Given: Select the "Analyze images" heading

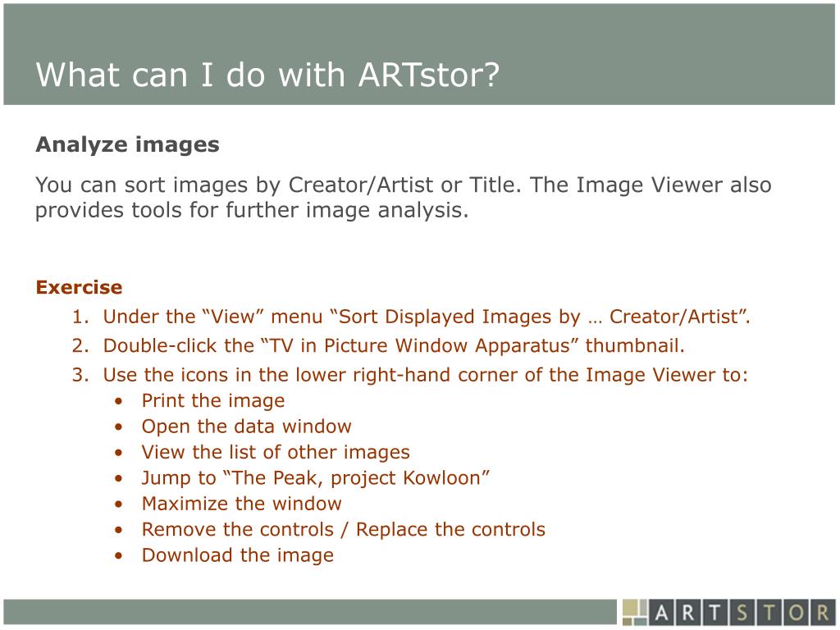Looking at the screenshot, I should click(127, 145).
